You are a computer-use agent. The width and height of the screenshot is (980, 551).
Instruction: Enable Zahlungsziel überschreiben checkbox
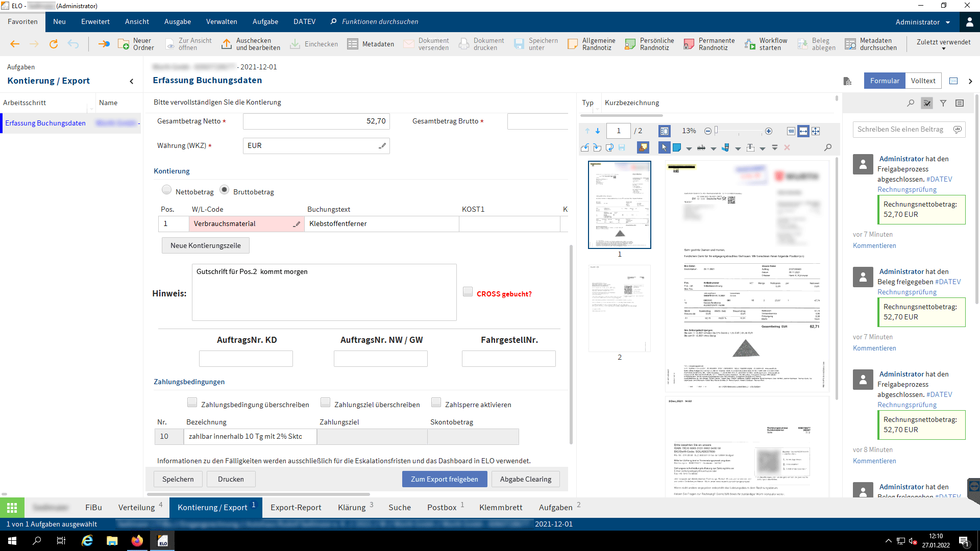325,403
